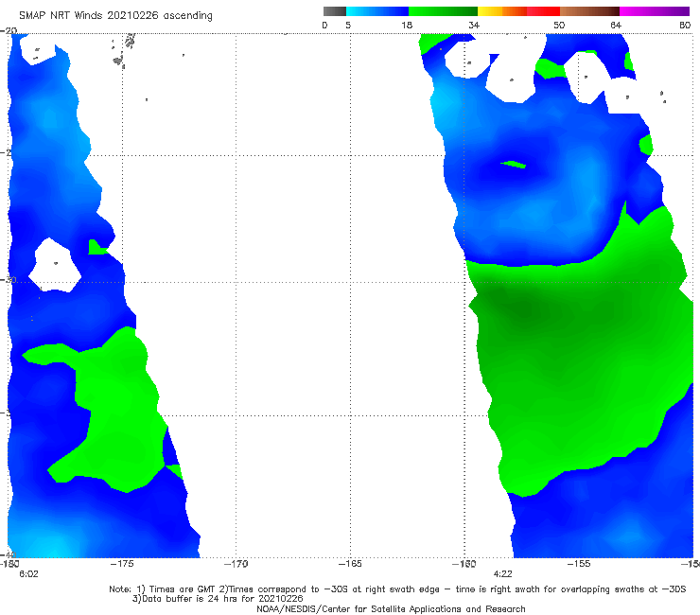Click the 'Note: 1) Times are GMT' line
The width and height of the screenshot is (700, 615).
pos(397,589)
